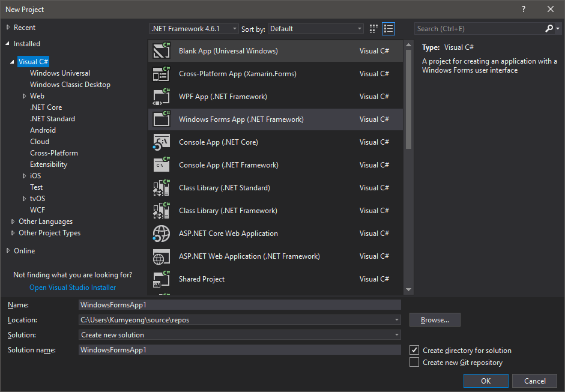Click the ASP.NET Core Web Application icon
The width and height of the screenshot is (565, 392).
[162, 234]
